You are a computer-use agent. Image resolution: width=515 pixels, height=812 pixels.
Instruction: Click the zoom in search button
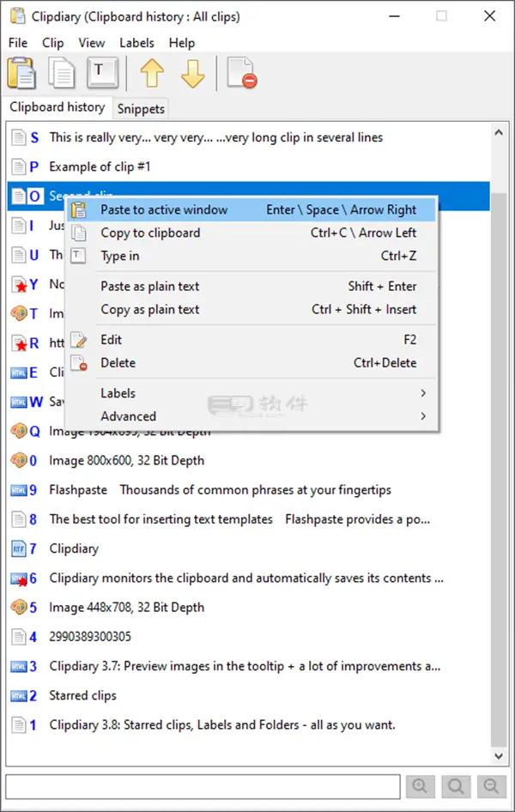coord(421,786)
